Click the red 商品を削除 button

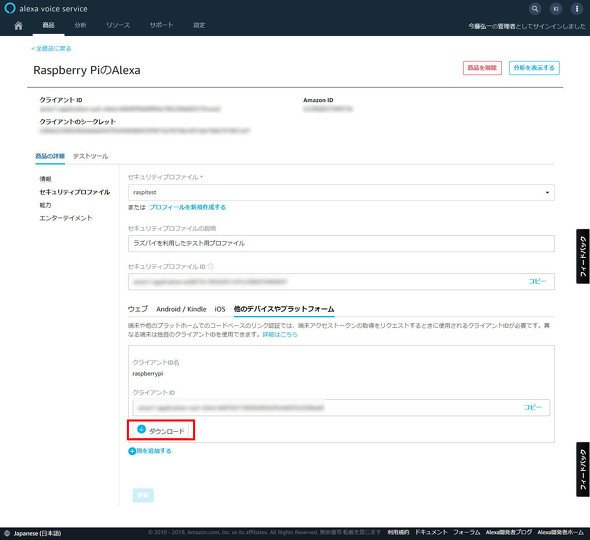(x=482, y=68)
